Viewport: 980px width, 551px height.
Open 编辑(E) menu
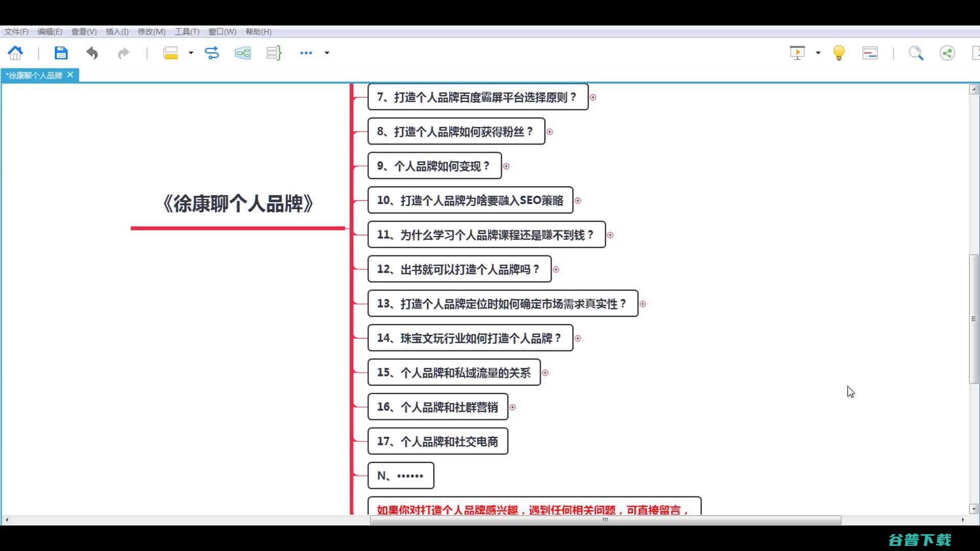click(x=50, y=32)
